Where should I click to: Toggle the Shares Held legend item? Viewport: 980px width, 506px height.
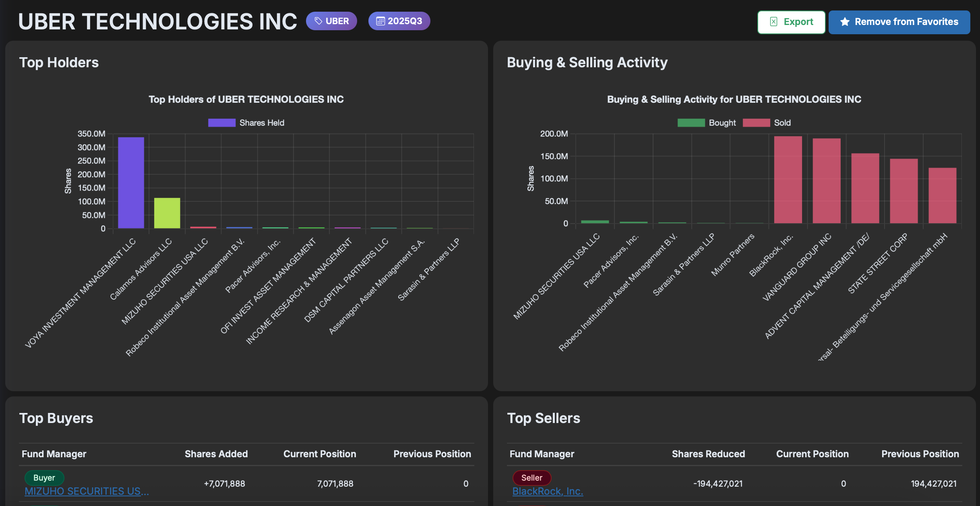click(261, 123)
